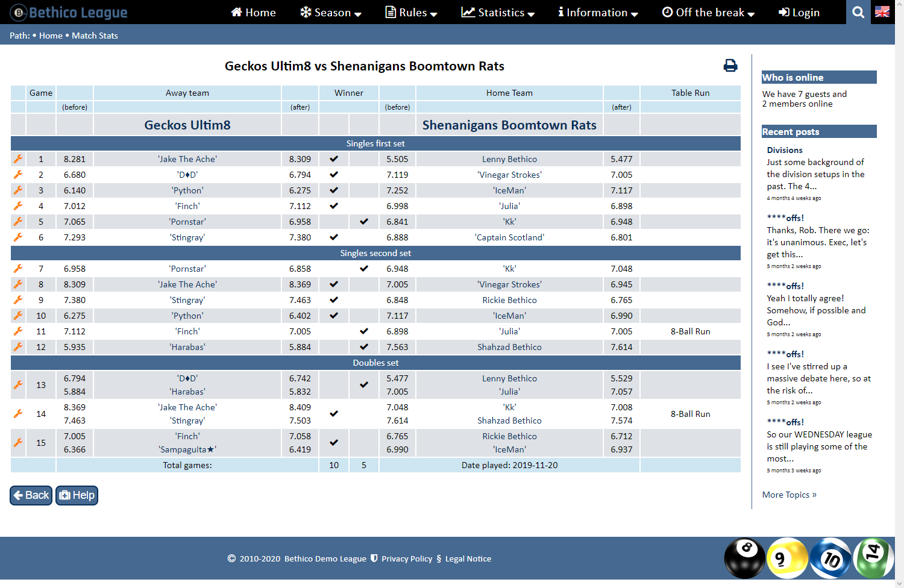Open the search magnifier icon

point(858,12)
